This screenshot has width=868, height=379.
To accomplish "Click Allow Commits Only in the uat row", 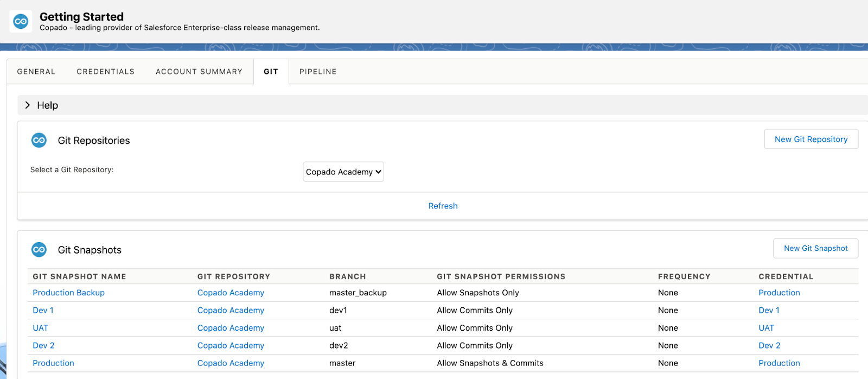I will [475, 328].
